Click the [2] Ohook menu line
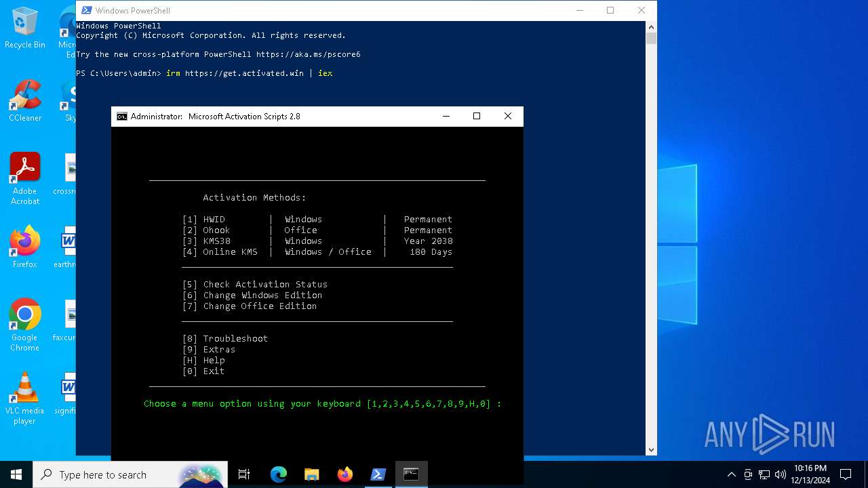Screen dimensions: 868x488 [x=317, y=230]
